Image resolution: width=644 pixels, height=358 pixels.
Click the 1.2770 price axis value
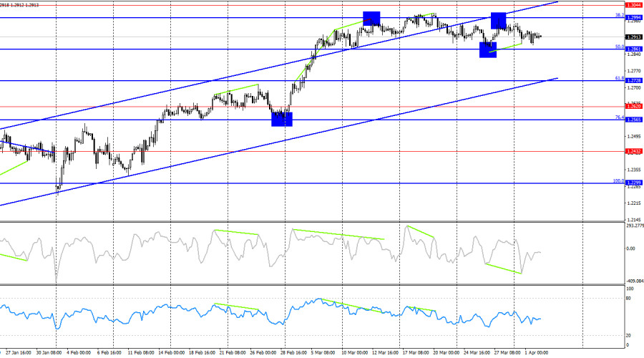[x=634, y=71]
